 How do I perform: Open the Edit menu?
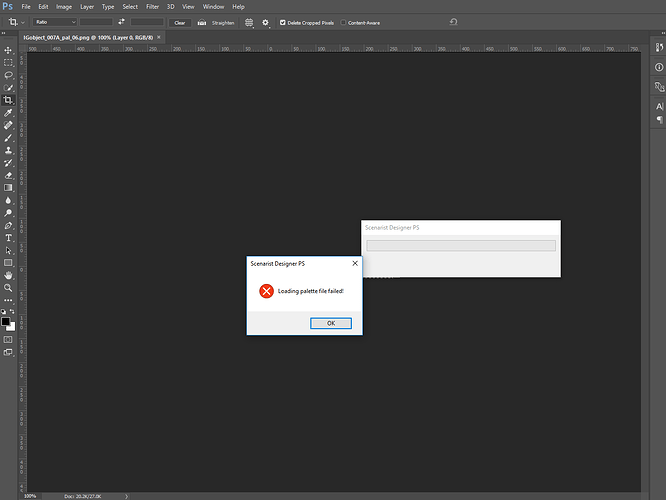click(43, 7)
